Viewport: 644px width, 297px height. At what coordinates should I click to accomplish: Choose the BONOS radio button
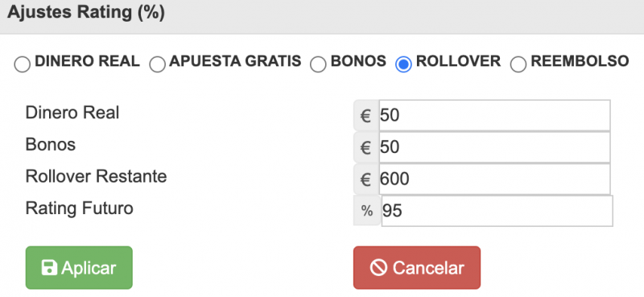(x=318, y=64)
